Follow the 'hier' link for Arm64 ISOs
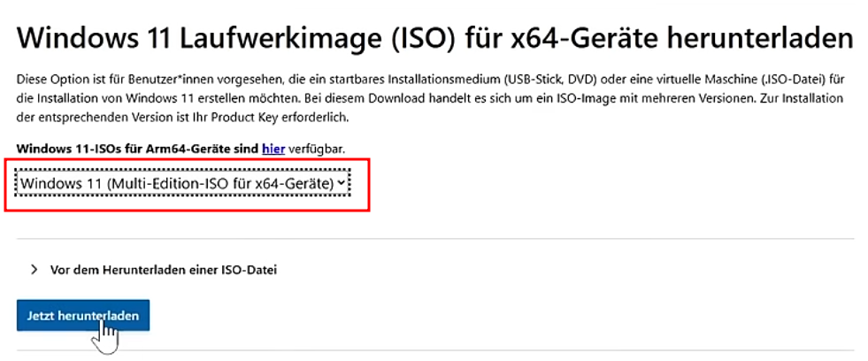 click(273, 150)
